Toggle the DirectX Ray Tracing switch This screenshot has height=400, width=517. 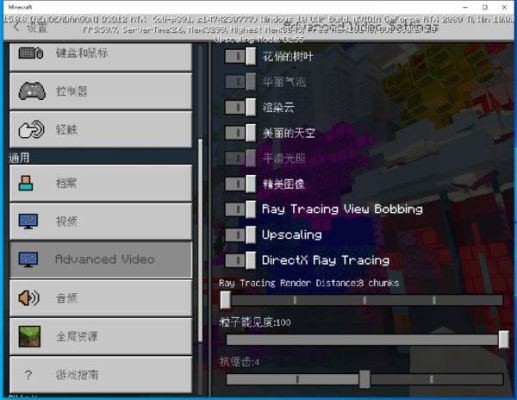coord(240,260)
